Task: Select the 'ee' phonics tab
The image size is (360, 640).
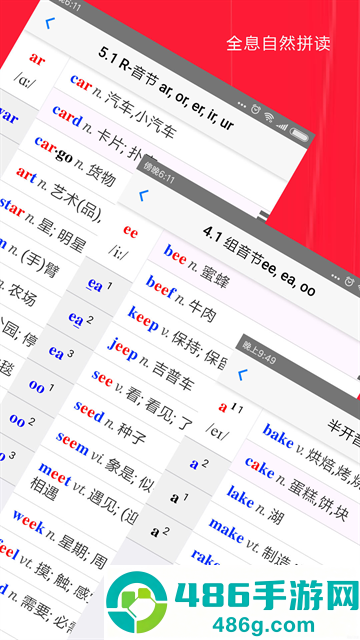Action: click(x=130, y=232)
